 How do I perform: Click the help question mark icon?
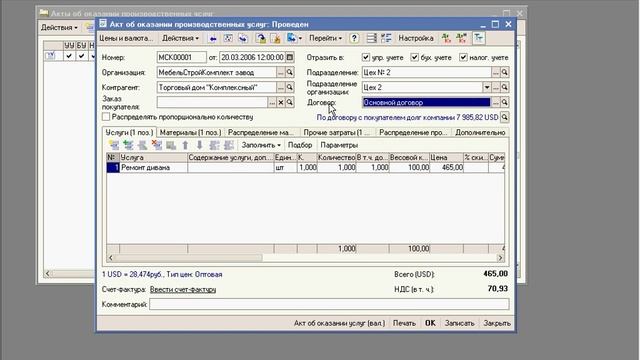(x=354, y=38)
